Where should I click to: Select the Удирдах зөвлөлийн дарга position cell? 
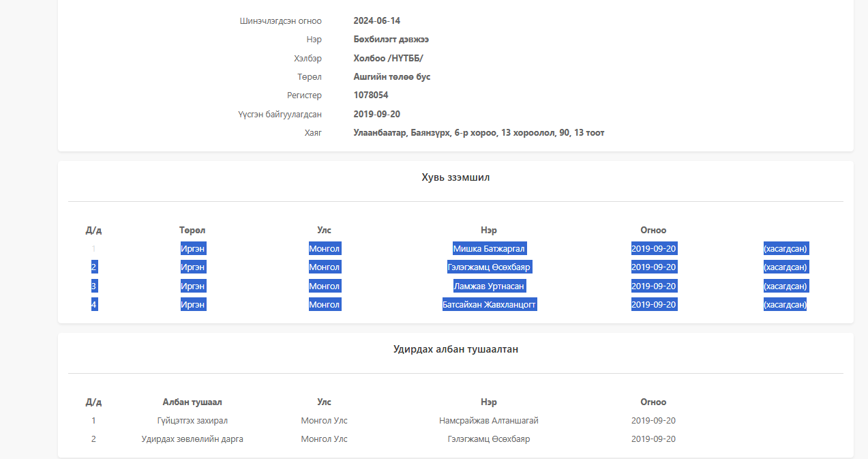click(x=192, y=439)
